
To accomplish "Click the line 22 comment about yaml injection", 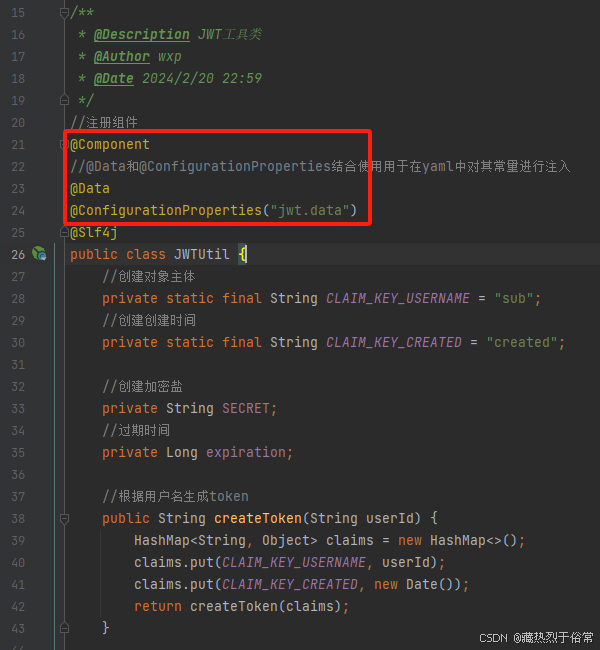I will tap(320, 166).
